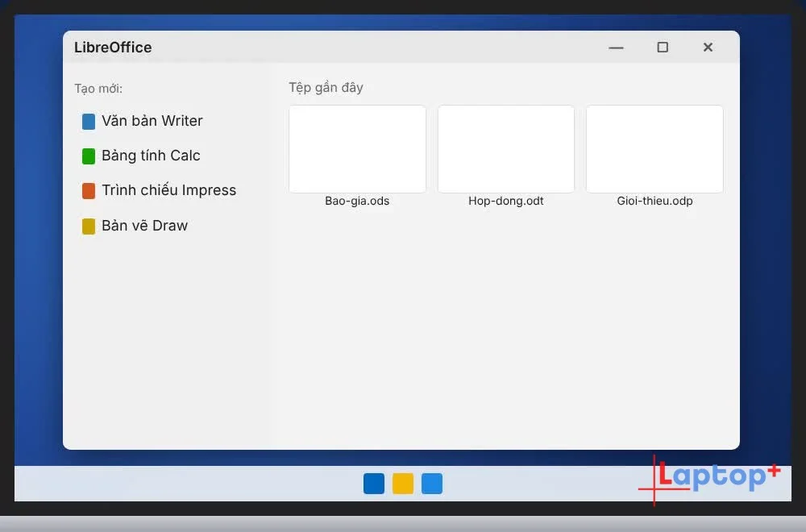Open the Hop-dong.odt thumbnail

click(506, 149)
